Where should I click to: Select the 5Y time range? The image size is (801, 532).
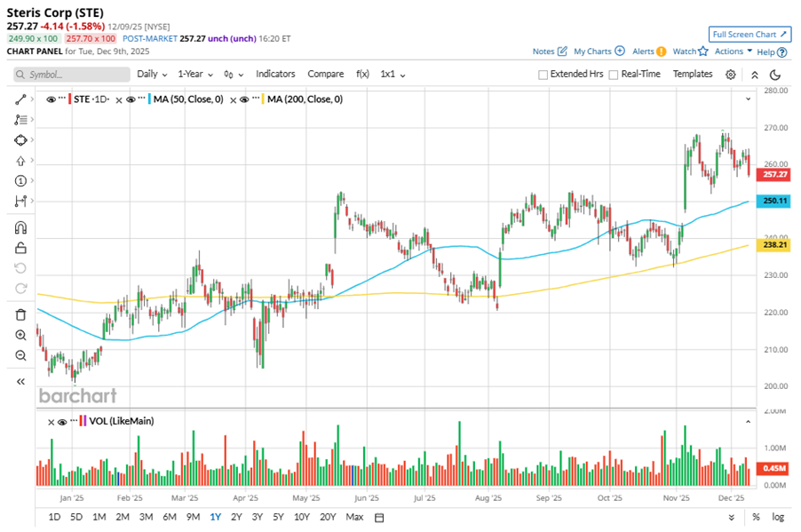[278, 517]
